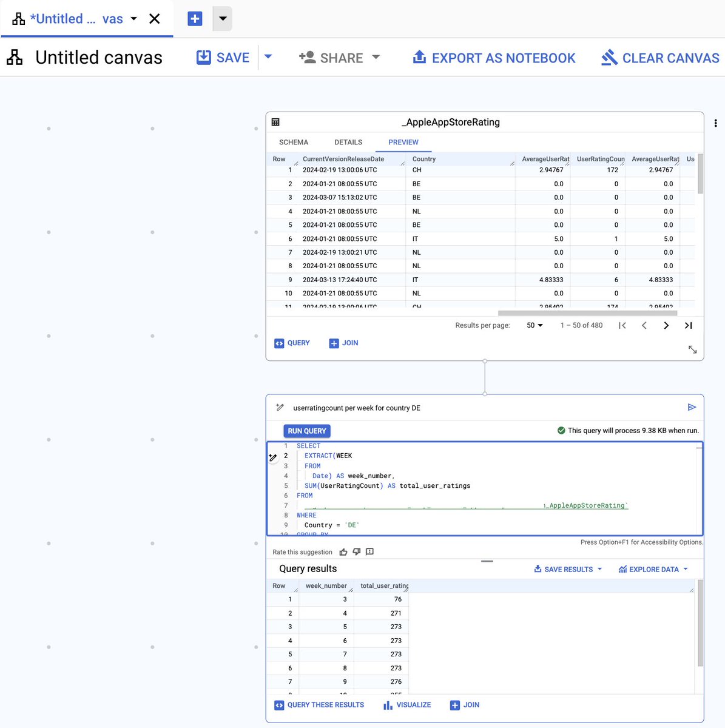The height and width of the screenshot is (728, 725).
Task: Click the query results vertical scrollbar
Action: coord(701,623)
